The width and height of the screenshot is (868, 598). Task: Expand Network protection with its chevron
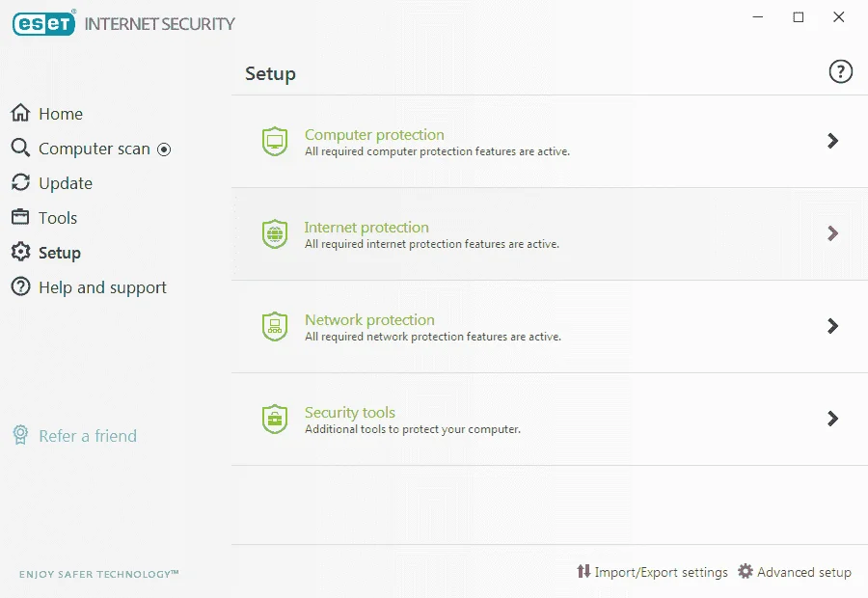[x=832, y=326]
